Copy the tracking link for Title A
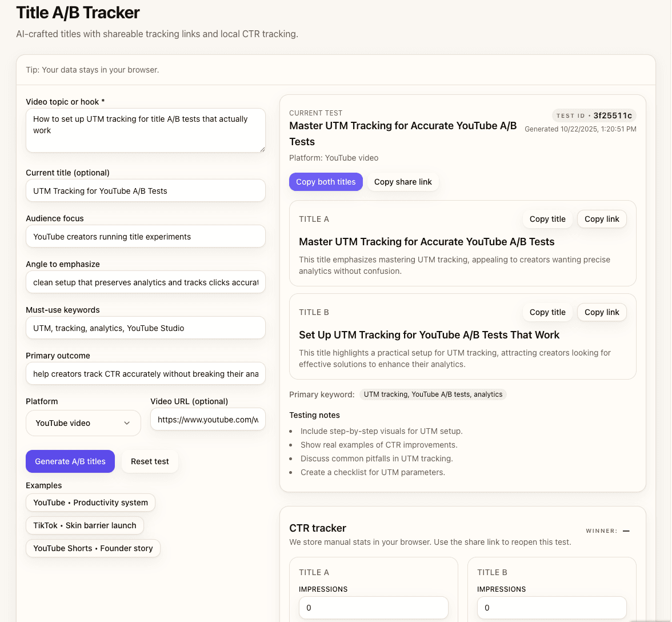The height and width of the screenshot is (622, 672). (601, 219)
